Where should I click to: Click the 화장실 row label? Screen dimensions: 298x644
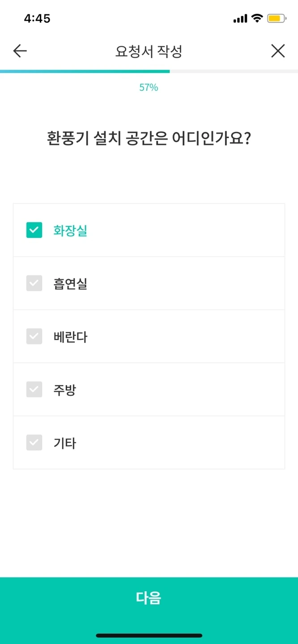pyautogui.click(x=70, y=230)
